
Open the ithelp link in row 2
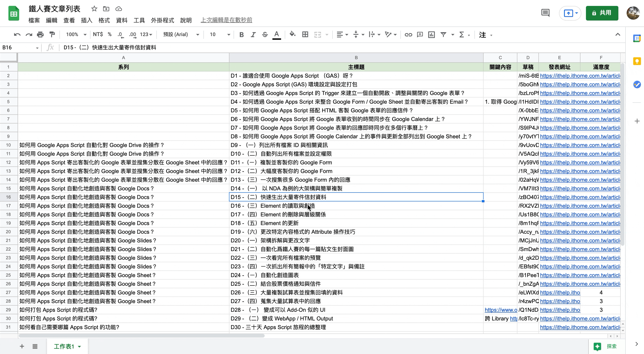(x=580, y=76)
